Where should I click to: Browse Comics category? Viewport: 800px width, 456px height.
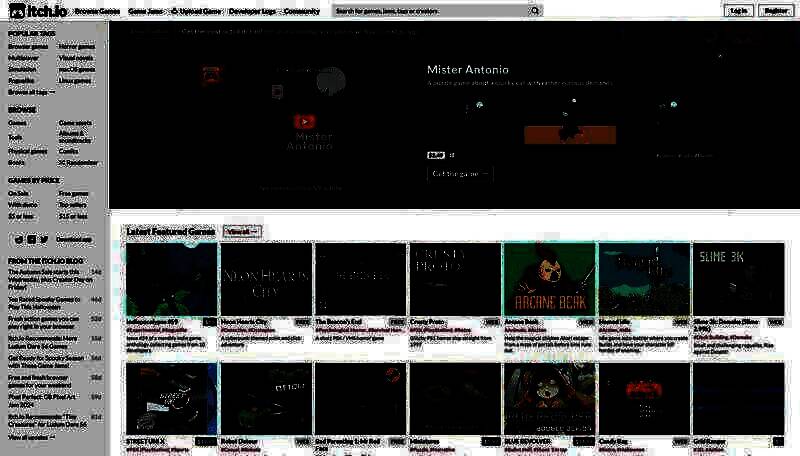[68, 151]
